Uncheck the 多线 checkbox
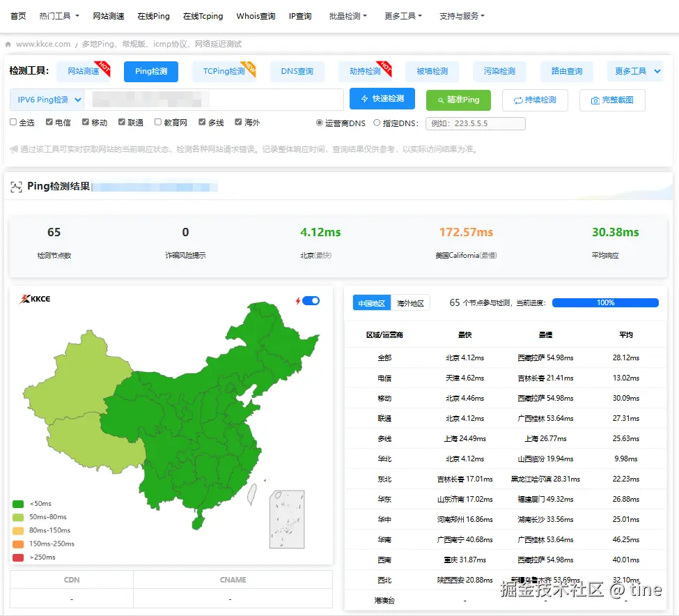 click(x=202, y=122)
